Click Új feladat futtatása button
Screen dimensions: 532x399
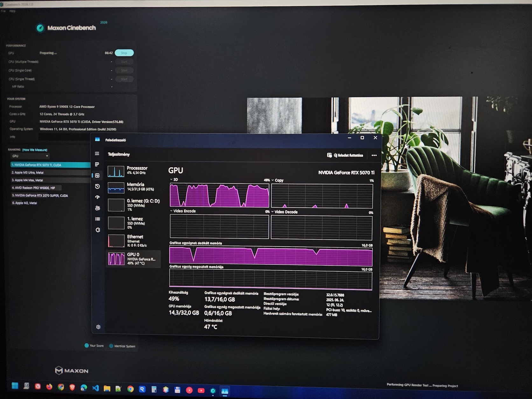point(345,155)
